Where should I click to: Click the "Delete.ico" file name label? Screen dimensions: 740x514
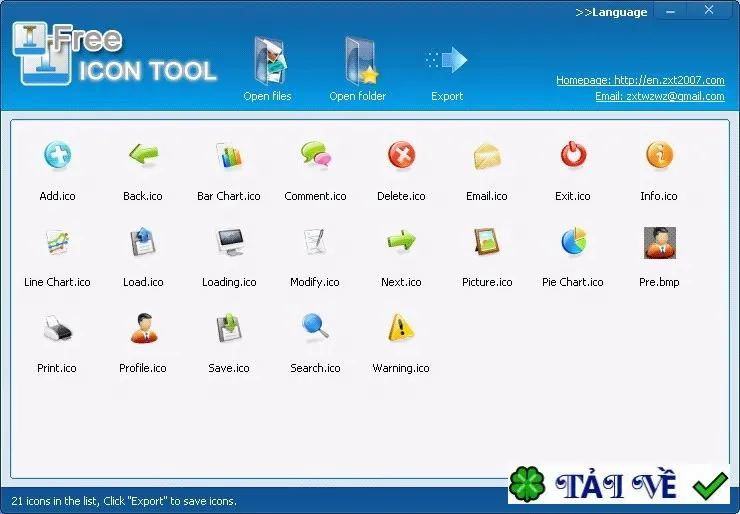[401, 196]
